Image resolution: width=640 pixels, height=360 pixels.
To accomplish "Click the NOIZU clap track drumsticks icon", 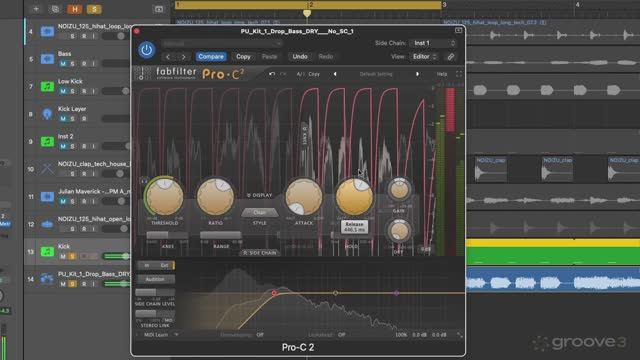I will point(47,169).
